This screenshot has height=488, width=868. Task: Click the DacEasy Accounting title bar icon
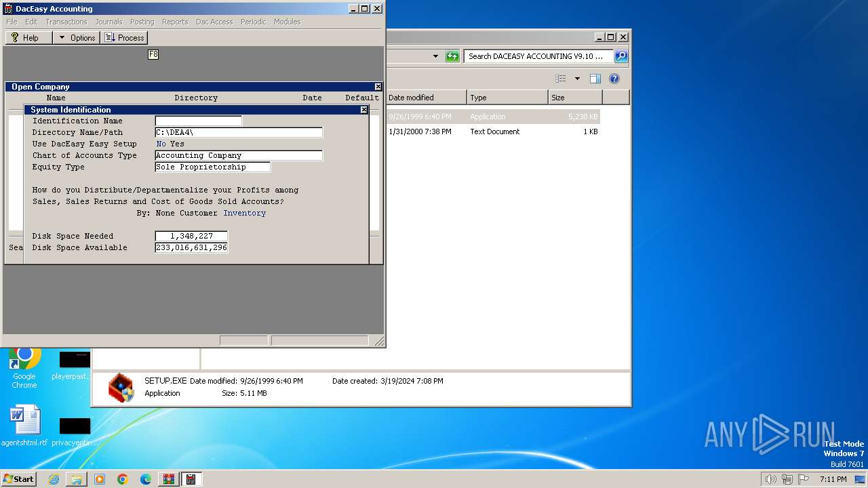(8, 9)
